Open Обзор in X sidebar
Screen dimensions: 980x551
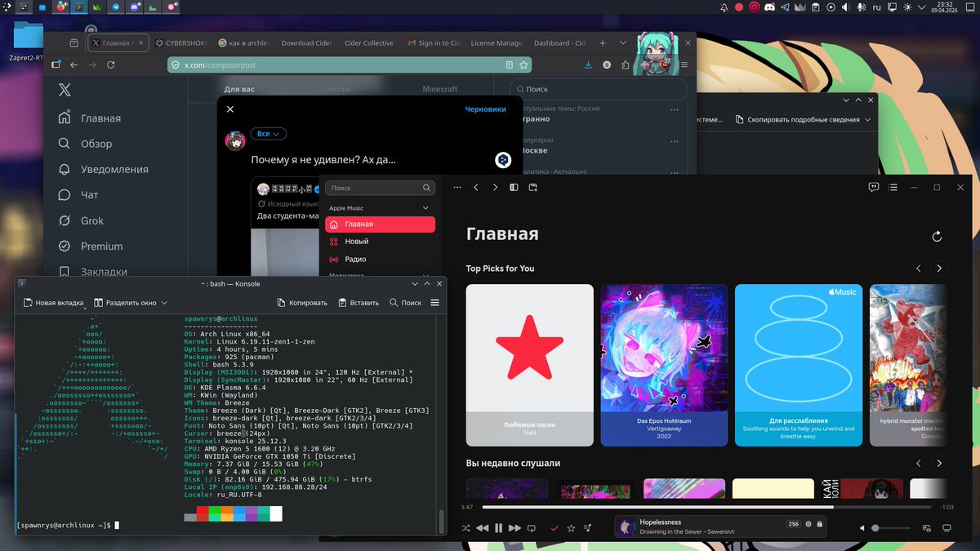(x=87, y=144)
